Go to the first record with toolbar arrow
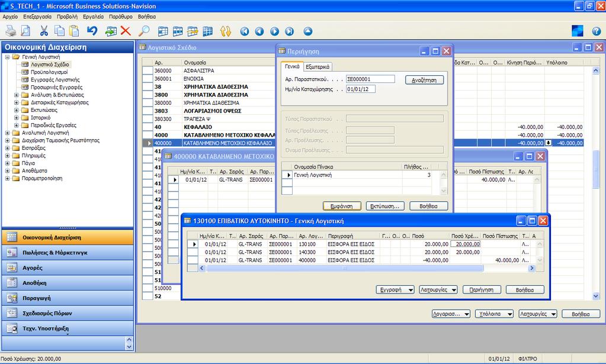This screenshot has width=606, height=364. pyautogui.click(x=245, y=31)
